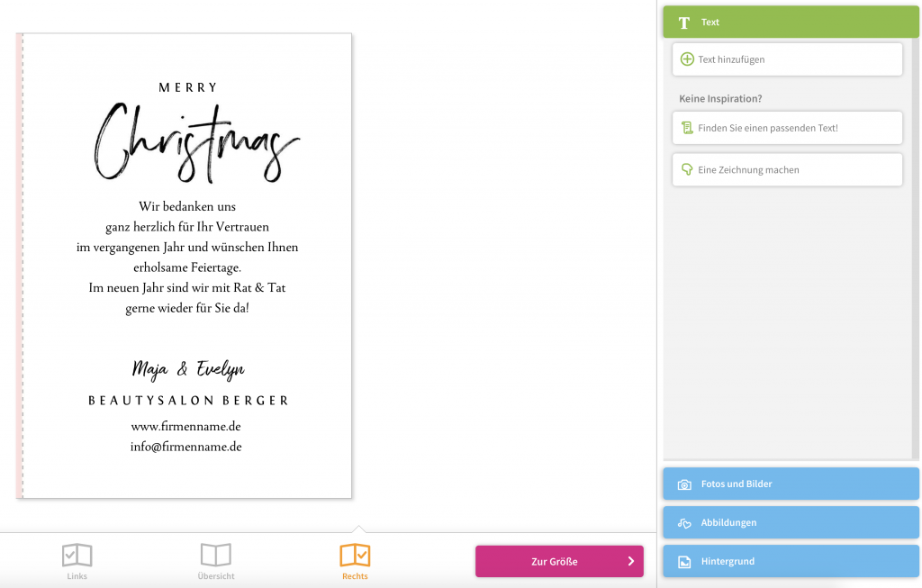Expand the Abbildungen section
The height and width of the screenshot is (588, 922).
pyautogui.click(x=791, y=522)
